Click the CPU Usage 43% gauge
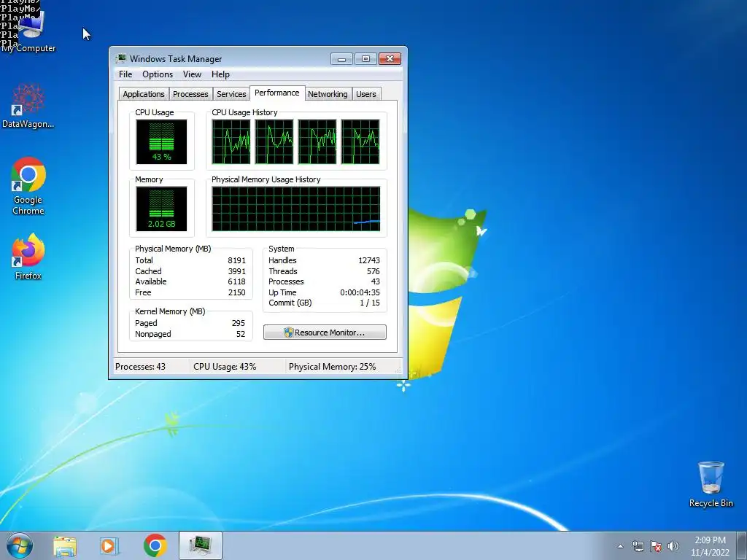747x560 pixels. click(161, 141)
